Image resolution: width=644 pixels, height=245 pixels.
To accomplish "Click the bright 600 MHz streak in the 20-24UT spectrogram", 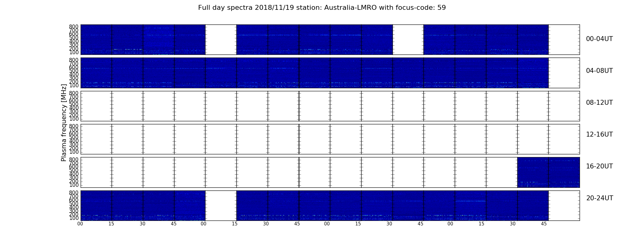I will (x=470, y=201).
